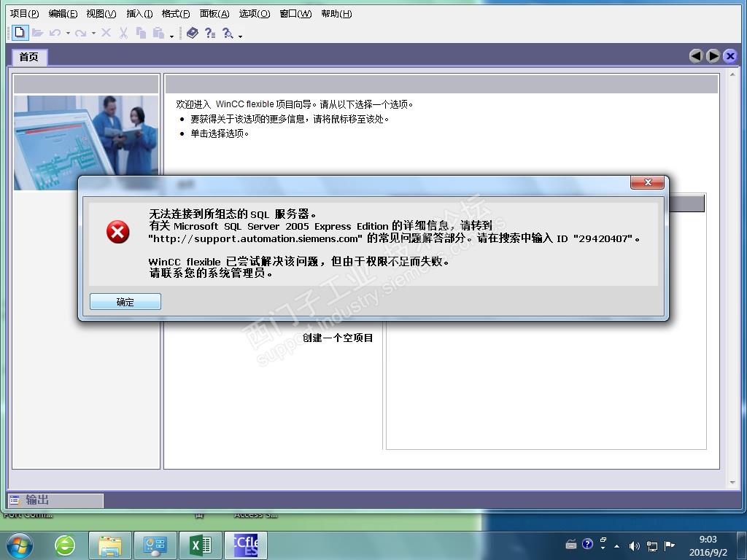Click the blue help tray icon

coord(587,544)
